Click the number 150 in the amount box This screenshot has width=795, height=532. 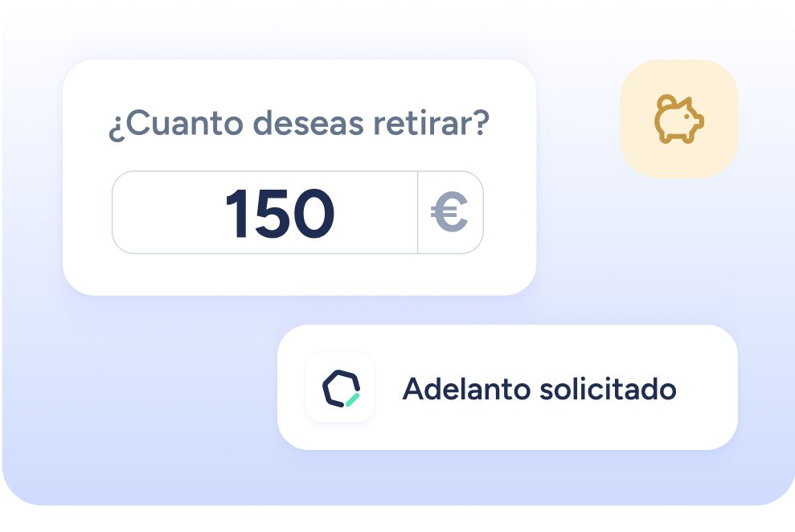click(280, 213)
